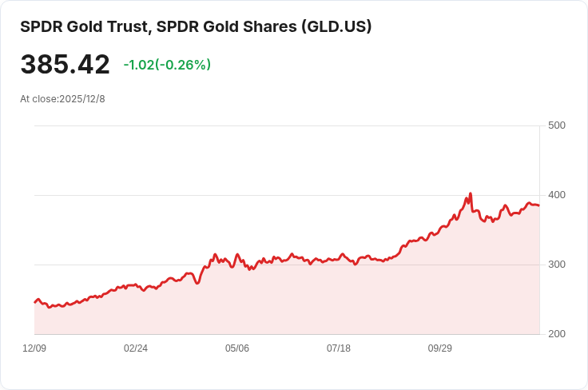Click the At close:2025/12/8 date text
Image resolution: width=588 pixels, height=390 pixels.
[62, 99]
